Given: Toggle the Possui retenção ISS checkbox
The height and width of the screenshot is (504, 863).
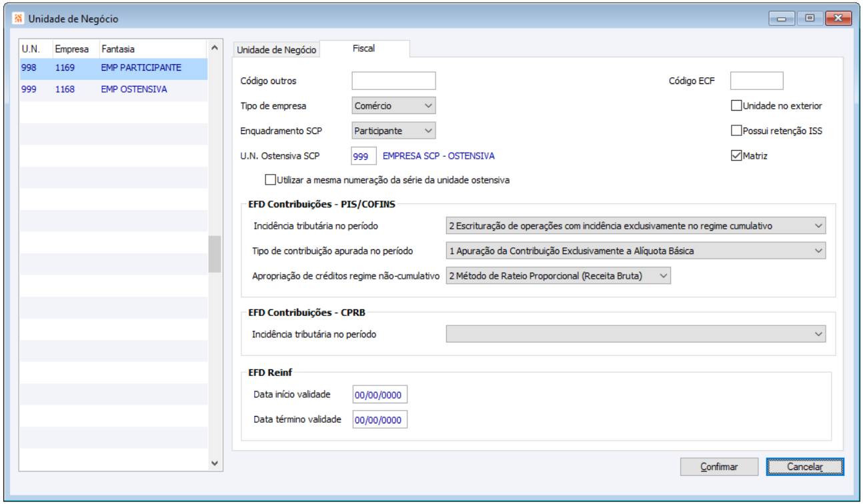Looking at the screenshot, I should tap(736, 131).
